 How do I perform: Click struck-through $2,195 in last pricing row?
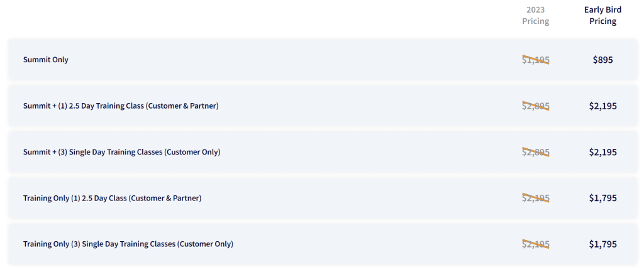click(536, 244)
